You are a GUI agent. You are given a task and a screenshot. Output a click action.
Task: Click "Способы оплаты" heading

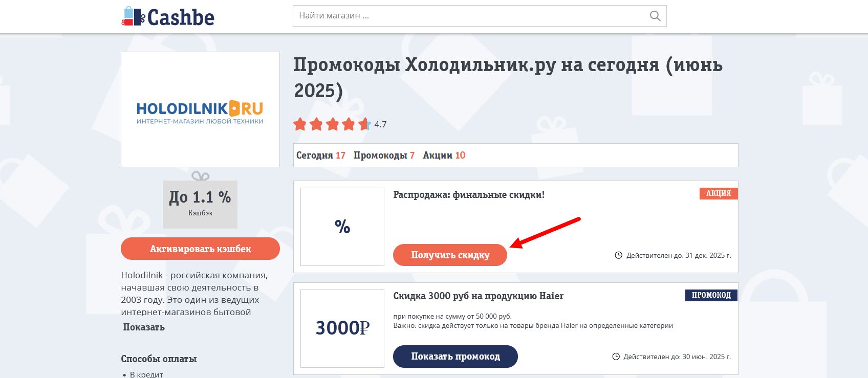coord(159,359)
